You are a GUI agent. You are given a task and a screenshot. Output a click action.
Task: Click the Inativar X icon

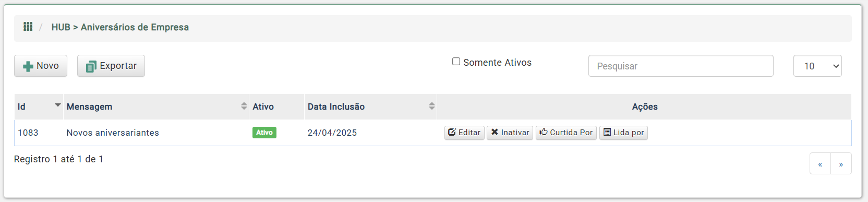pyautogui.click(x=495, y=133)
